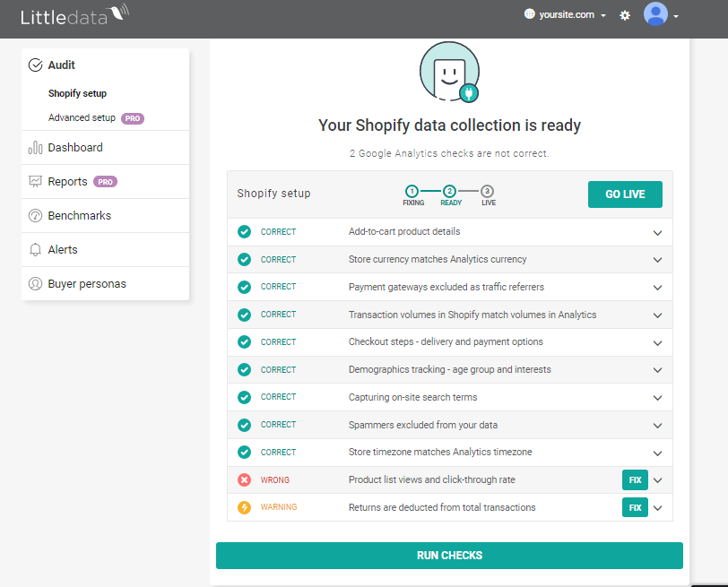Click the WRONG status label

tap(275, 479)
